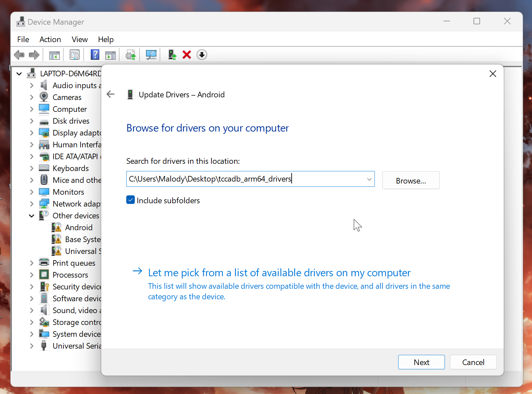Select the System devices row
This screenshot has height=394, width=532.
point(77,334)
